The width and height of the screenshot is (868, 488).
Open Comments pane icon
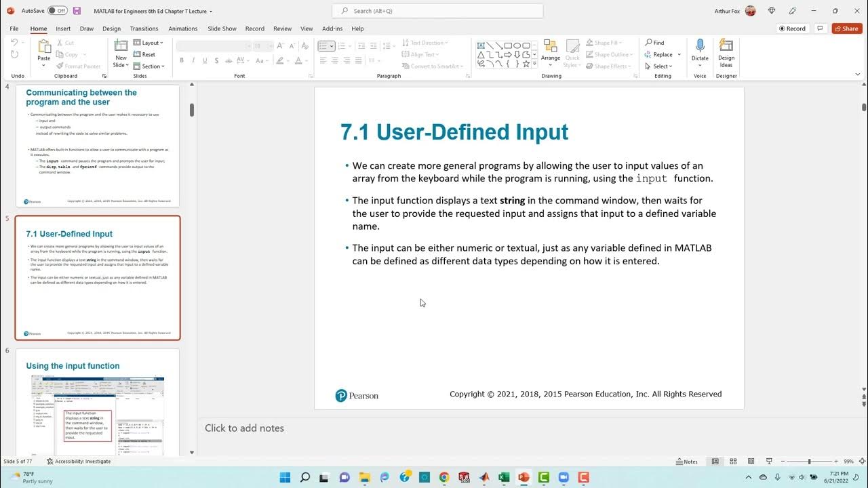pos(821,28)
